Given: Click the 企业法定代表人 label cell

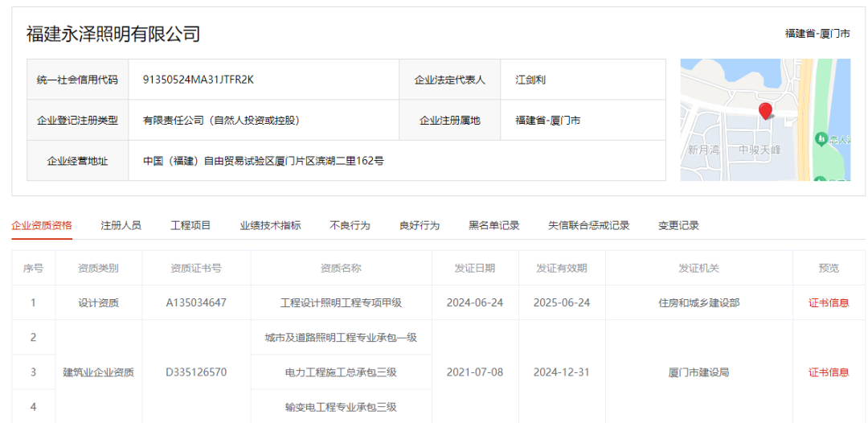Looking at the screenshot, I should [x=449, y=80].
